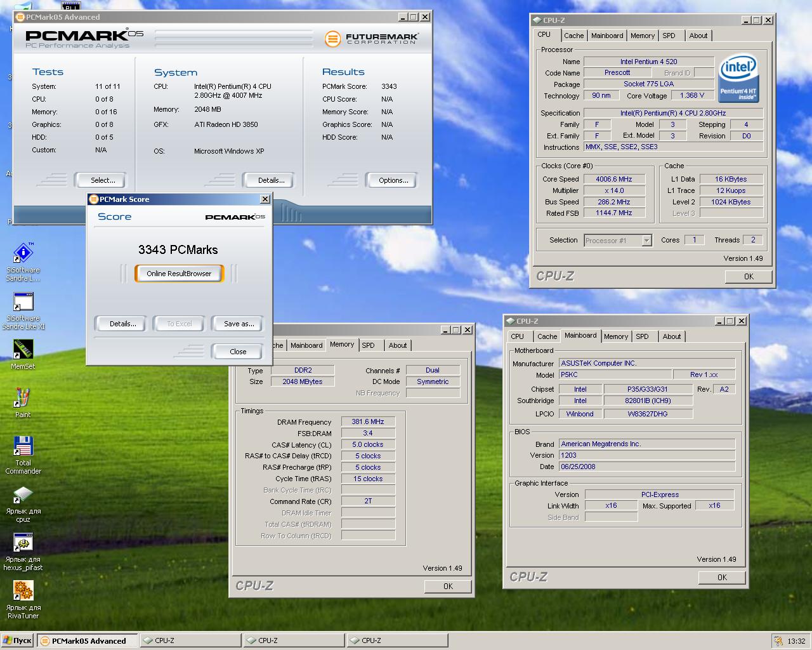Viewport: 812px width, 650px height.
Task: Click the Futuremark Corporation logo
Action: 371,39
